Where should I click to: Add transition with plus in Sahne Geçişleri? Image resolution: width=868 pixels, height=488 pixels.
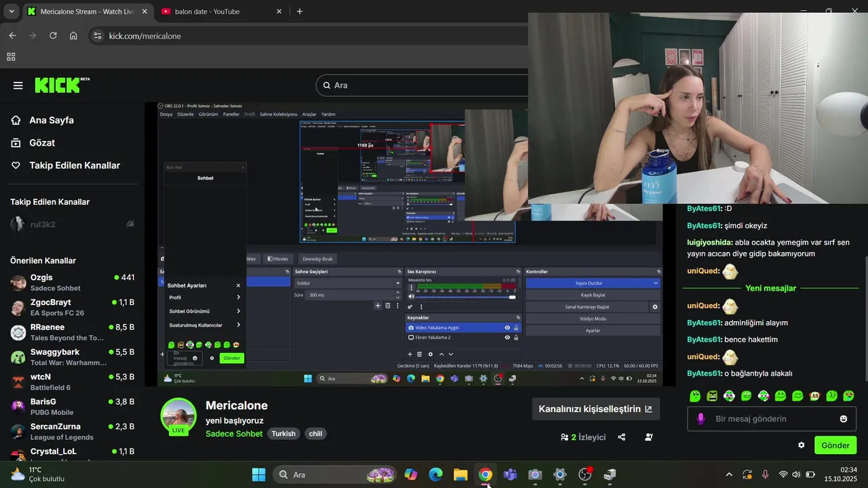[x=378, y=306]
